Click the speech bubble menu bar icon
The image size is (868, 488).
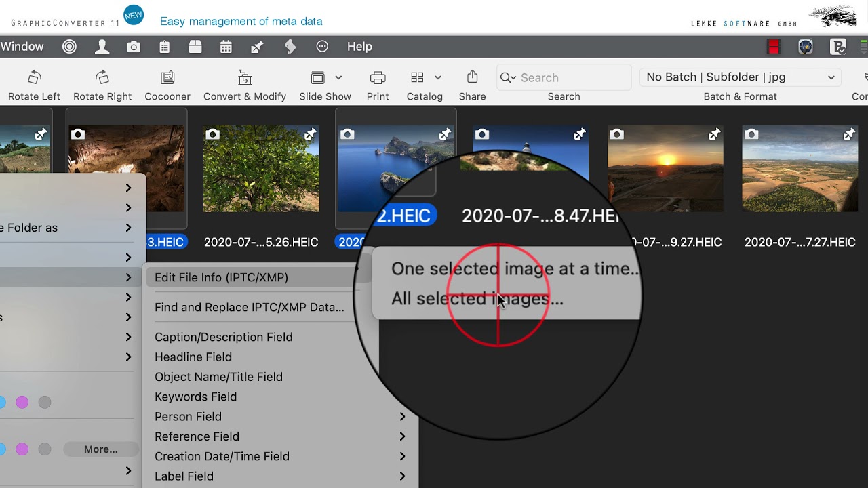click(322, 47)
